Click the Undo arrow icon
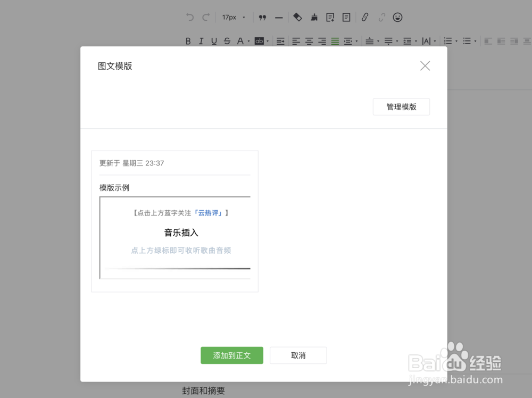The height and width of the screenshot is (398, 532). pyautogui.click(x=189, y=17)
